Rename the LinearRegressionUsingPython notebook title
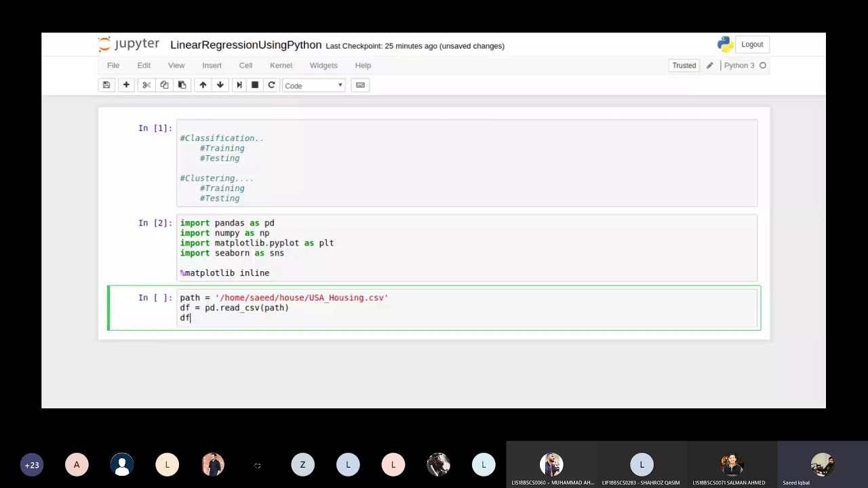This screenshot has width=868, height=488. tap(245, 45)
